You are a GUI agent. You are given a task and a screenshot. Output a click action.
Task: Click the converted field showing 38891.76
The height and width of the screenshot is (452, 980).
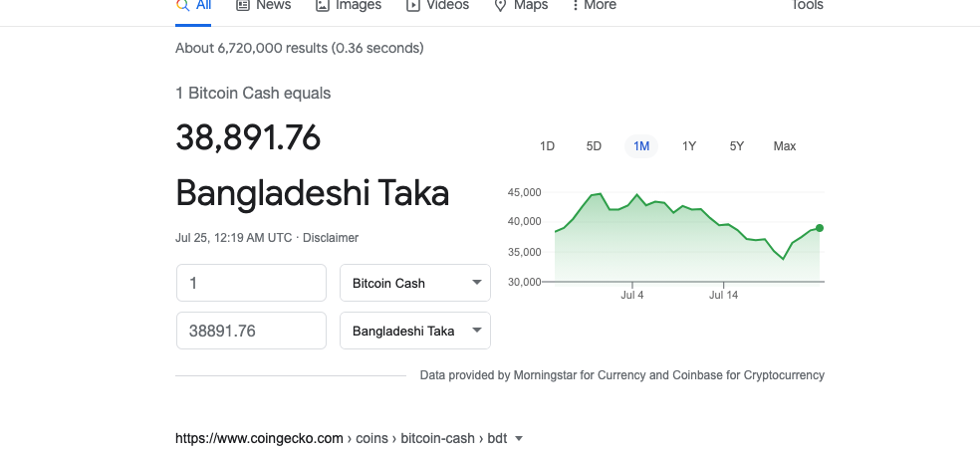(251, 331)
